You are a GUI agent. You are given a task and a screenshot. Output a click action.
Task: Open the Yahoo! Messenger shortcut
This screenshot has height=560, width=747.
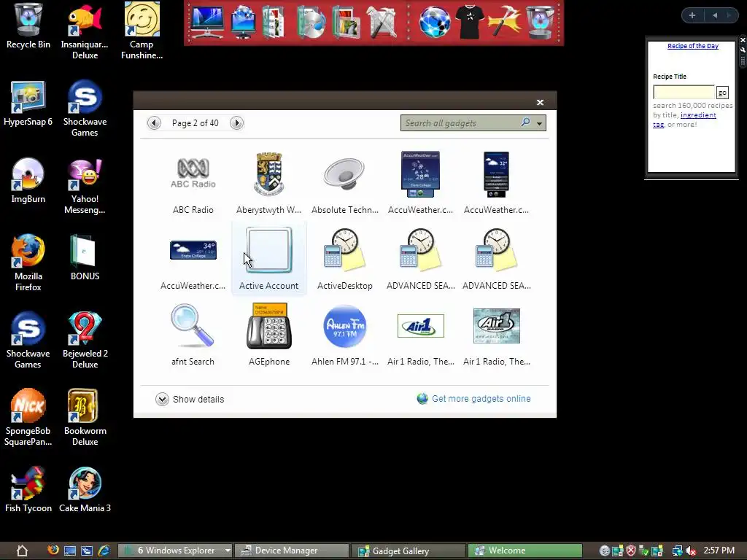pyautogui.click(x=85, y=187)
